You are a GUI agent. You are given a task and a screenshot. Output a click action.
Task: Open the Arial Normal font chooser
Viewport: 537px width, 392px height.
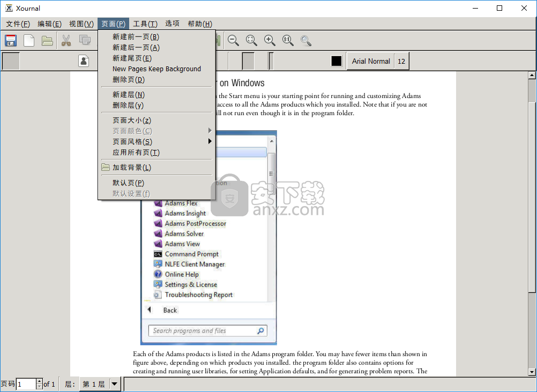pos(371,61)
